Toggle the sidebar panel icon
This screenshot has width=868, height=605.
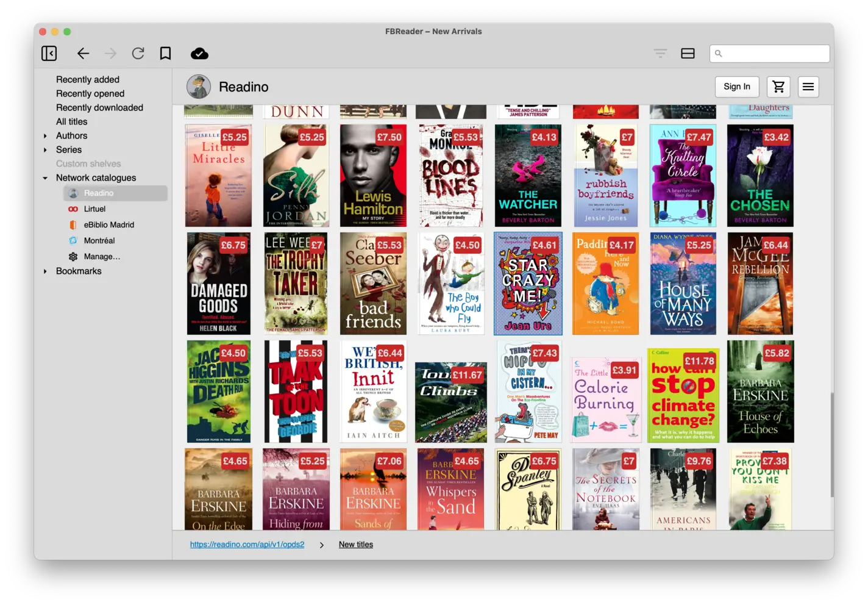click(x=49, y=54)
